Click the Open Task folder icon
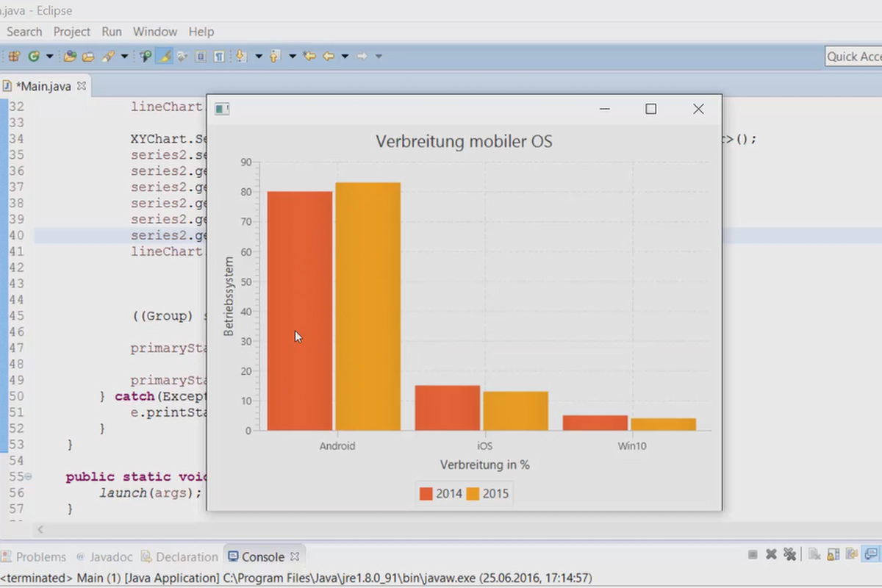Screen dimensions: 882x588 [x=87, y=57]
